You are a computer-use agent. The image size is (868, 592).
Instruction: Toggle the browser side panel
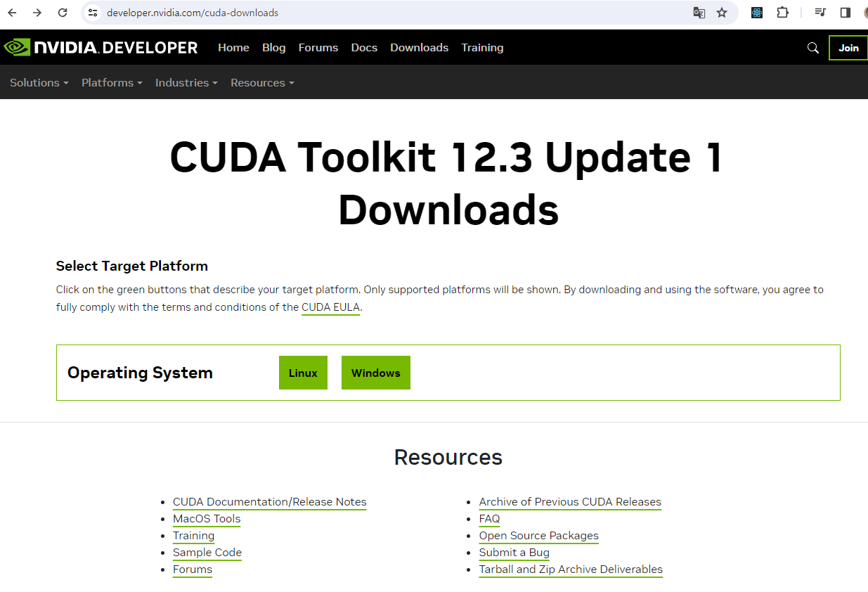(x=846, y=13)
